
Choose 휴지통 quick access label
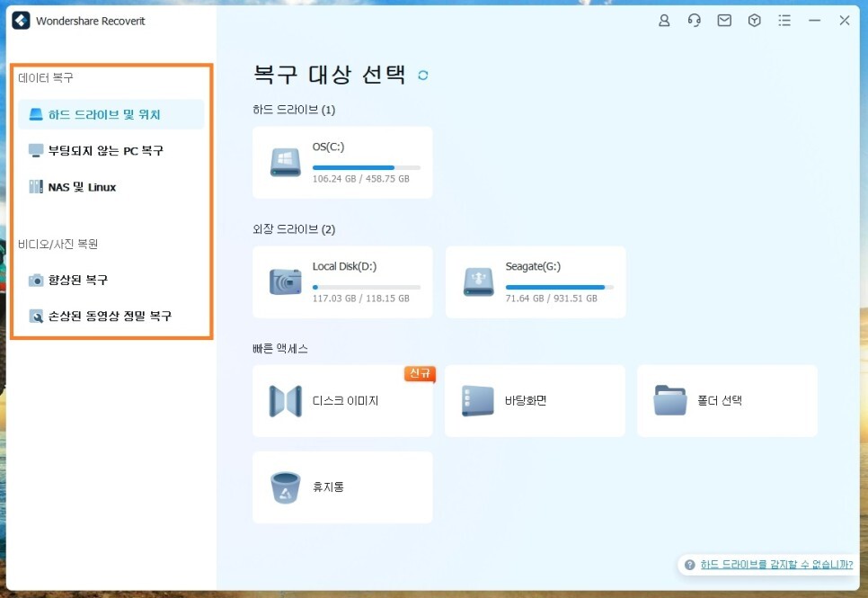tap(328, 486)
